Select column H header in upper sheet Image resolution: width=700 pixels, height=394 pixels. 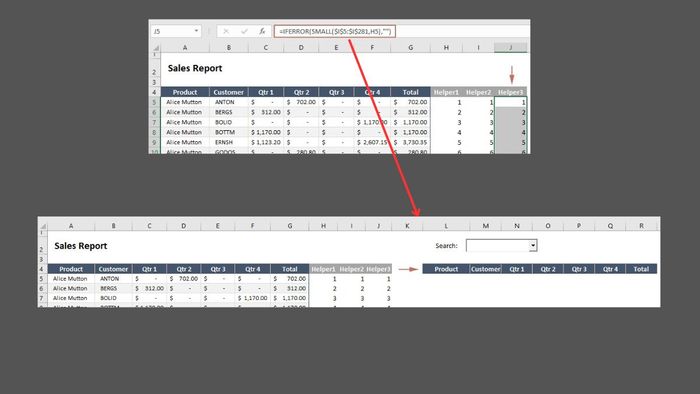pos(446,48)
